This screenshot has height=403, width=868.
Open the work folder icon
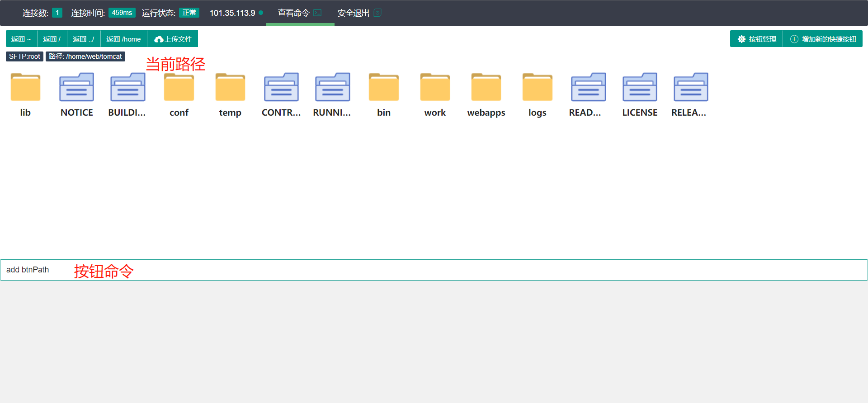coord(435,87)
